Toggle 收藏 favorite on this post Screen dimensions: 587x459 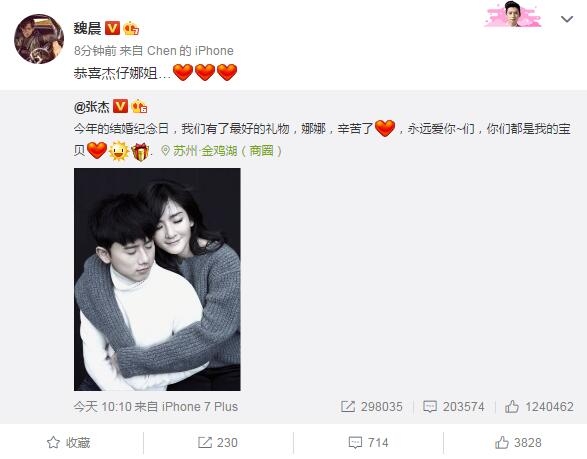point(69,443)
